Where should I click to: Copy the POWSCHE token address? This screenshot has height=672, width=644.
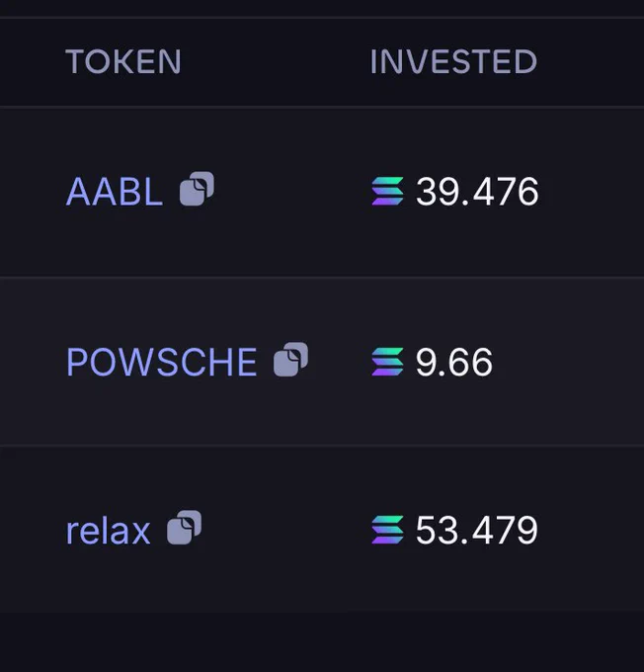(290, 359)
